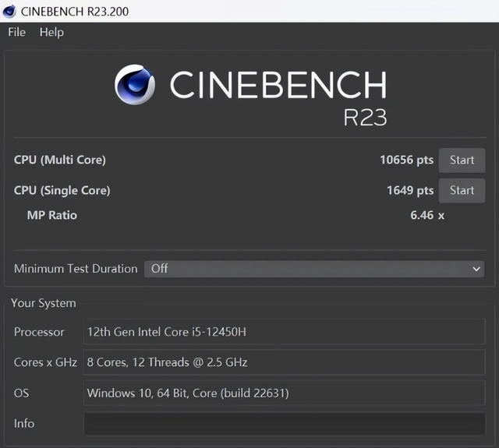Click the 1649 pts single core score
Viewport: 499px width, 448px height.
pos(410,190)
